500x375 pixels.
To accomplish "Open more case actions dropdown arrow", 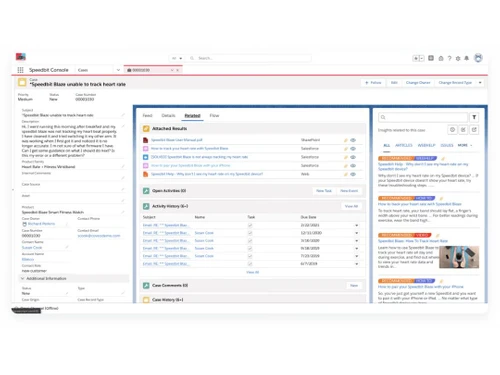I will point(480,83).
